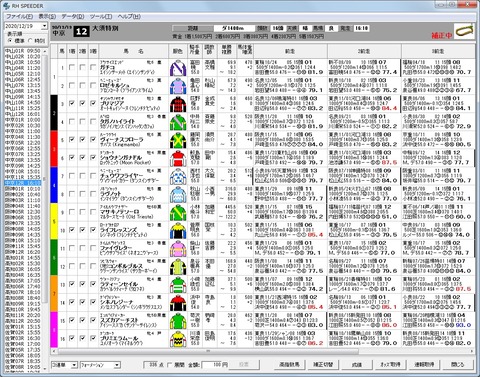Click the disabled 投票 button
This screenshot has height=377, width=480.
244,365
